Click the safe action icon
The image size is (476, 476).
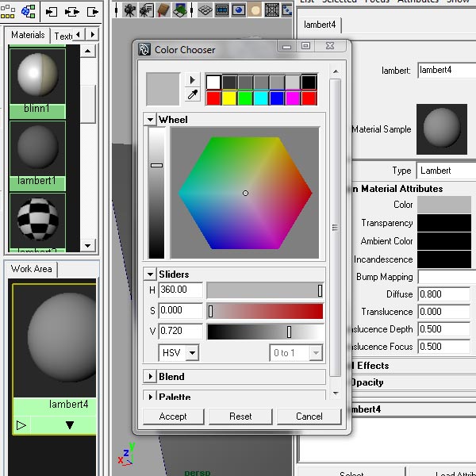(287, 10)
